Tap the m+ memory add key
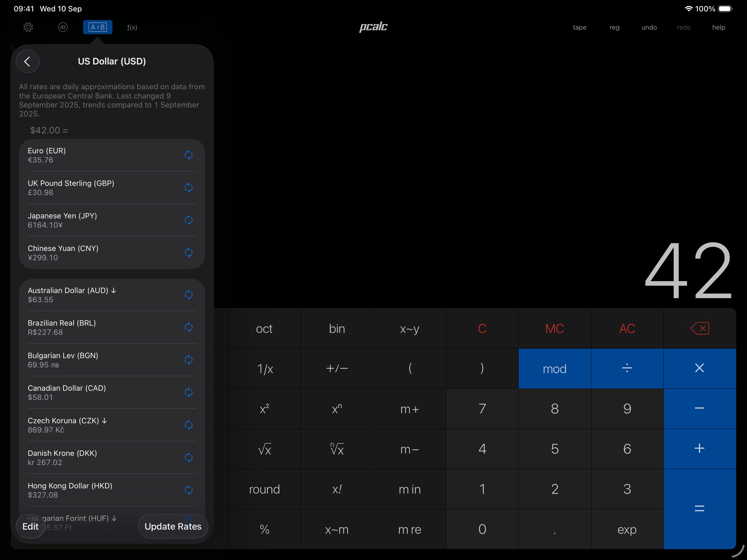The image size is (747, 560). pos(410,409)
